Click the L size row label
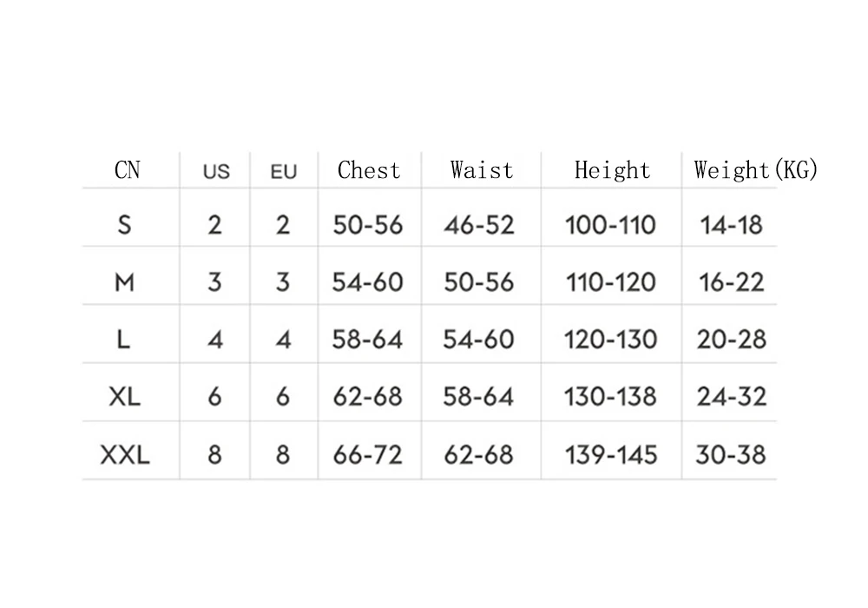 [123, 339]
